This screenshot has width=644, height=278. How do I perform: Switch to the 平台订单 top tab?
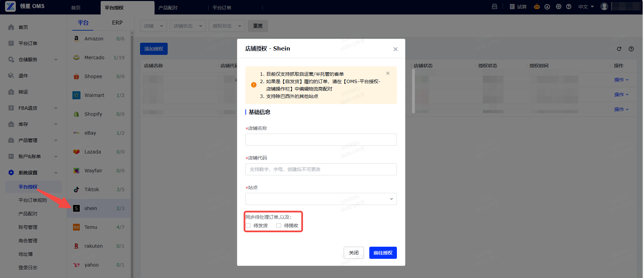click(x=222, y=8)
